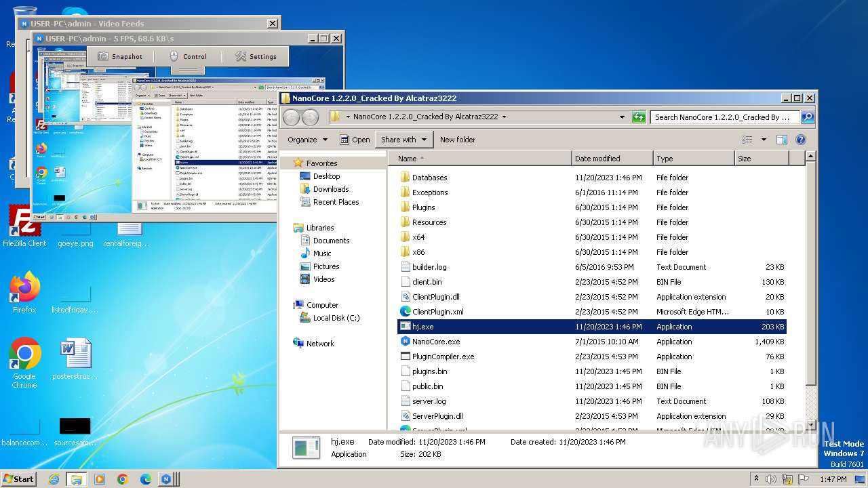868x488 pixels.
Task: Open Google Chrome from the taskbar
Action: pyautogui.click(x=122, y=479)
